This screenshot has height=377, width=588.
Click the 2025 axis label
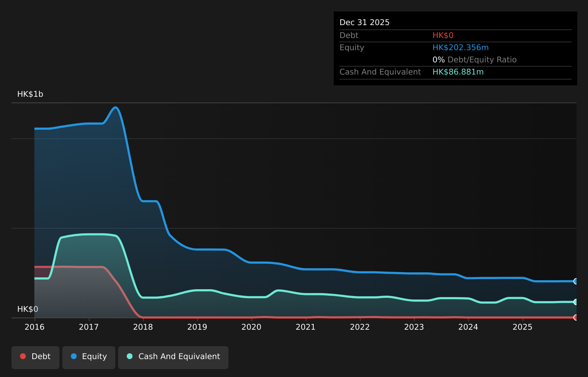tap(522, 327)
